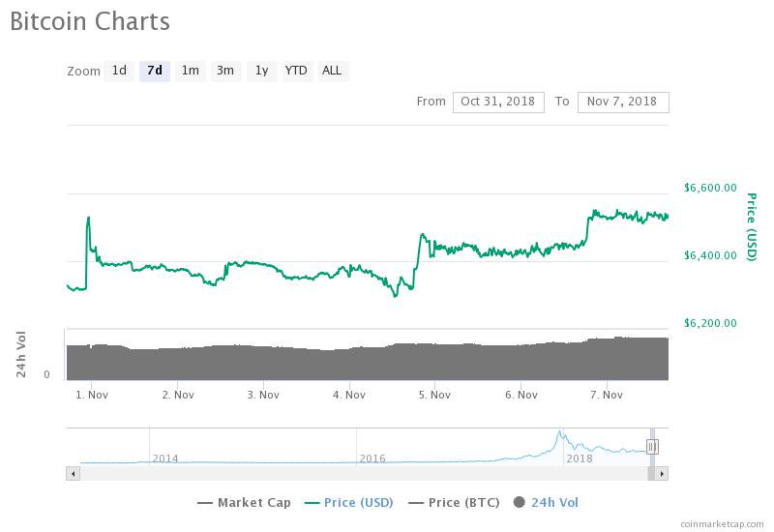Toggle the 24h Vol series in legend
The image size is (774, 532).
tap(546, 503)
